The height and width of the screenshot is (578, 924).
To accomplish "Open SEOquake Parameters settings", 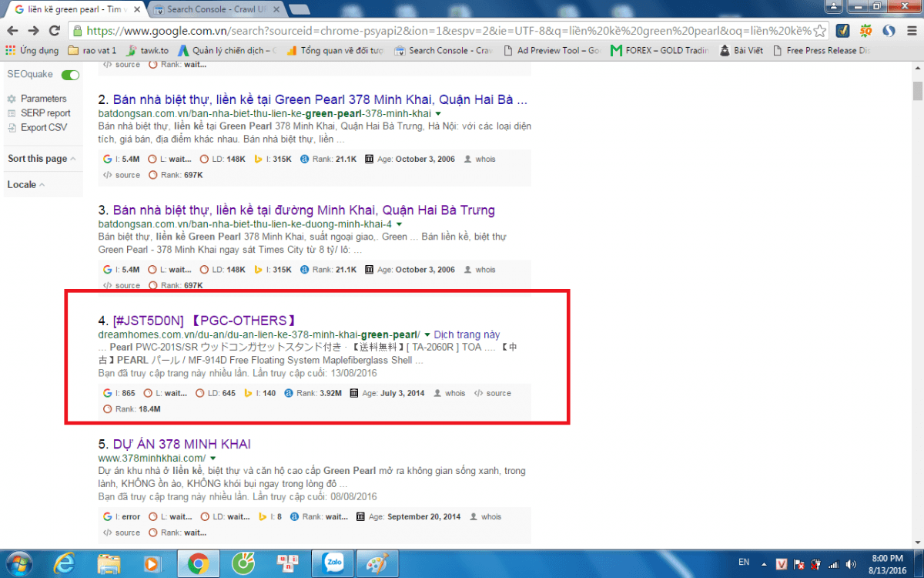I will point(43,99).
